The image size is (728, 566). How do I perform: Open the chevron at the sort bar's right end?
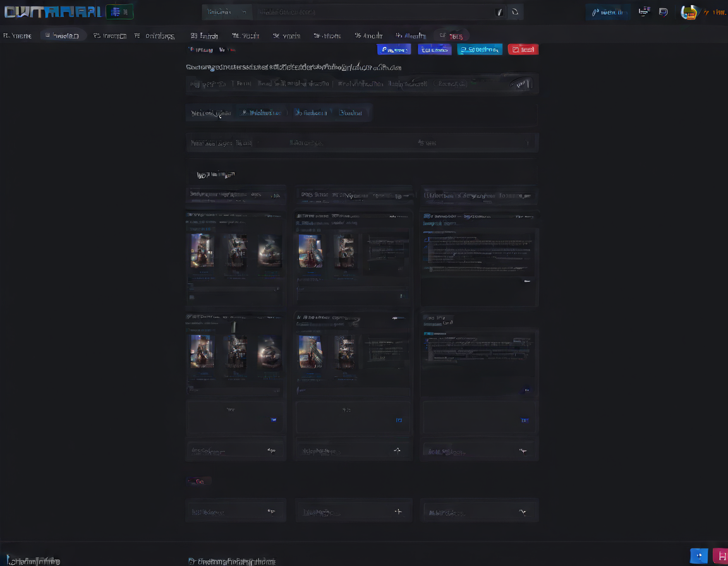coord(528,143)
